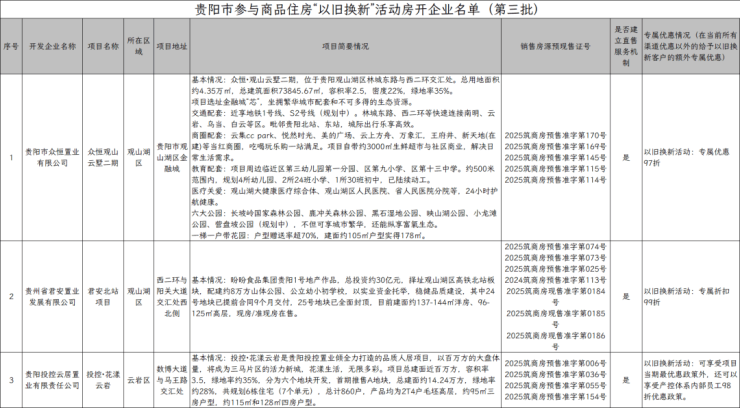Click the table title 贵阳市参与商品住房以旧换新活动房开企业名单
740x408 pixels.
(x=367, y=9)
